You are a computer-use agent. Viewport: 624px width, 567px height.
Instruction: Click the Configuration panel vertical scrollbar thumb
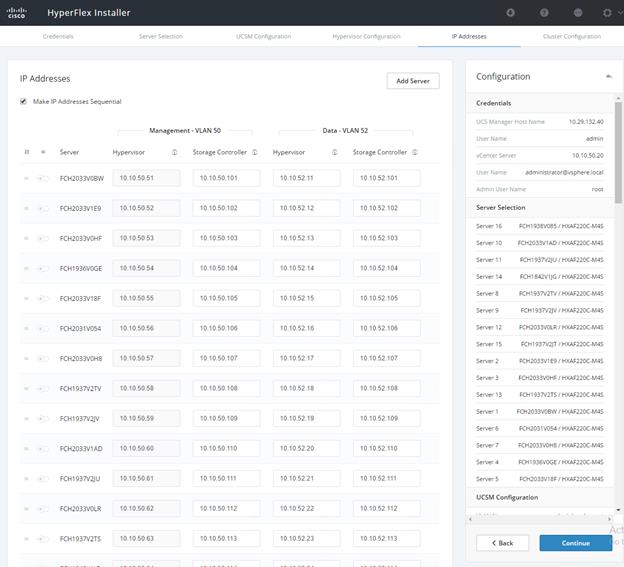click(x=618, y=153)
